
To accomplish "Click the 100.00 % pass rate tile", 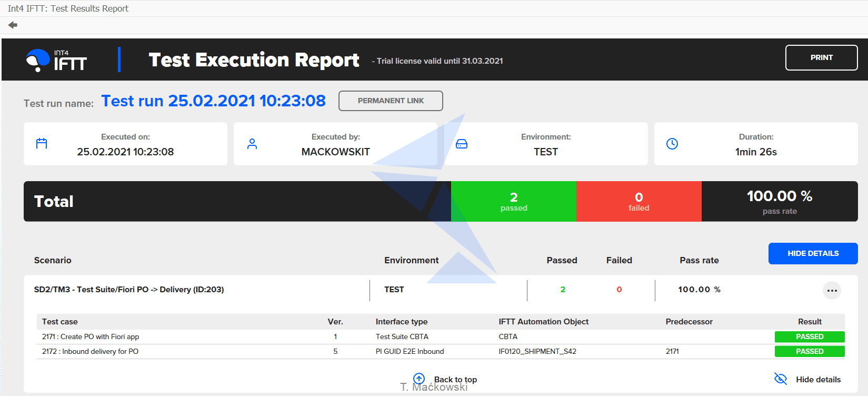I will click(780, 201).
